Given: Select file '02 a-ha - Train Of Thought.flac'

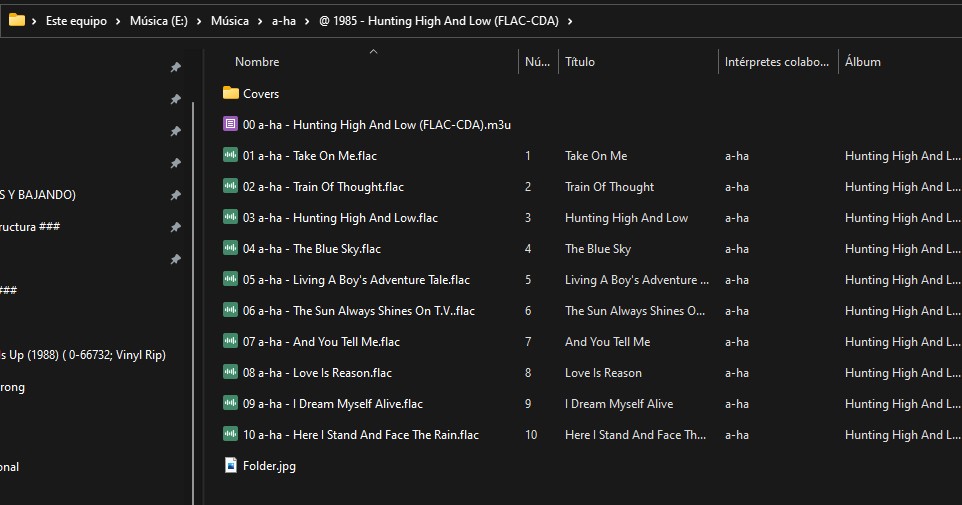Looking at the screenshot, I should (323, 187).
